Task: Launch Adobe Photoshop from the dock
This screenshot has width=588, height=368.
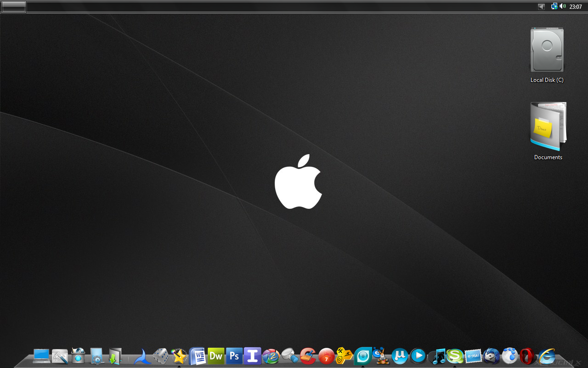Action: pyautogui.click(x=234, y=356)
